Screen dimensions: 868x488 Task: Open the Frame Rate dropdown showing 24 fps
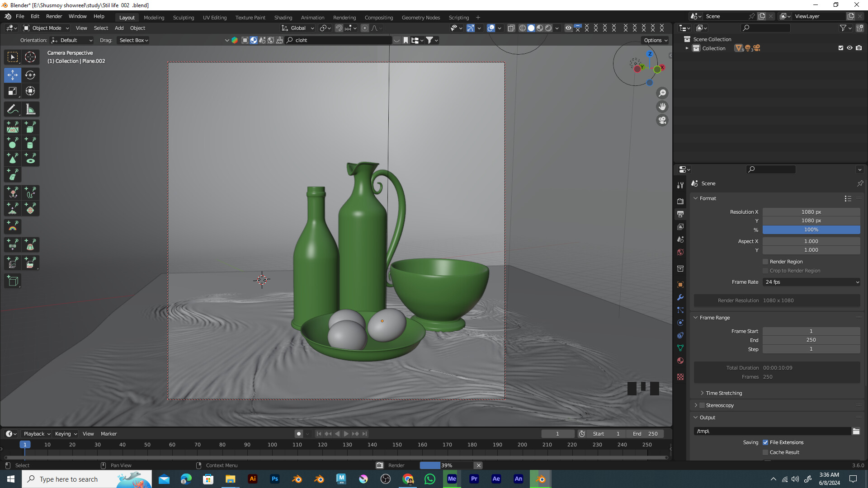(x=811, y=282)
